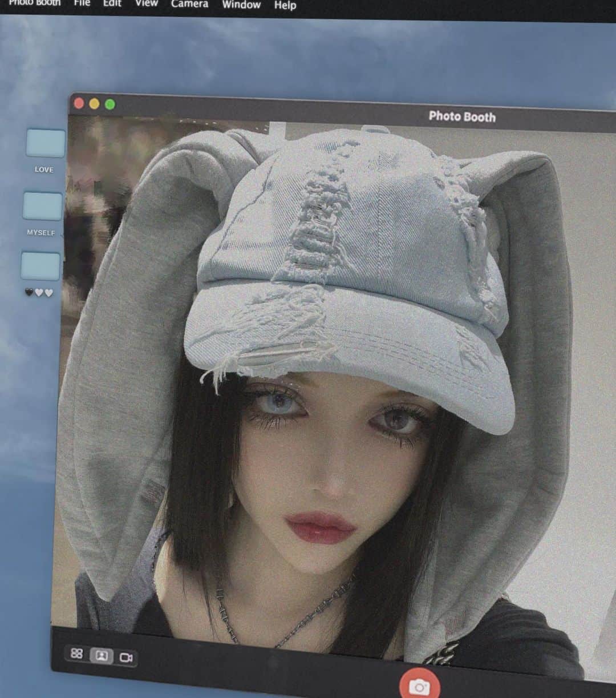Open the File menu
The image size is (616, 698).
coord(82,3)
